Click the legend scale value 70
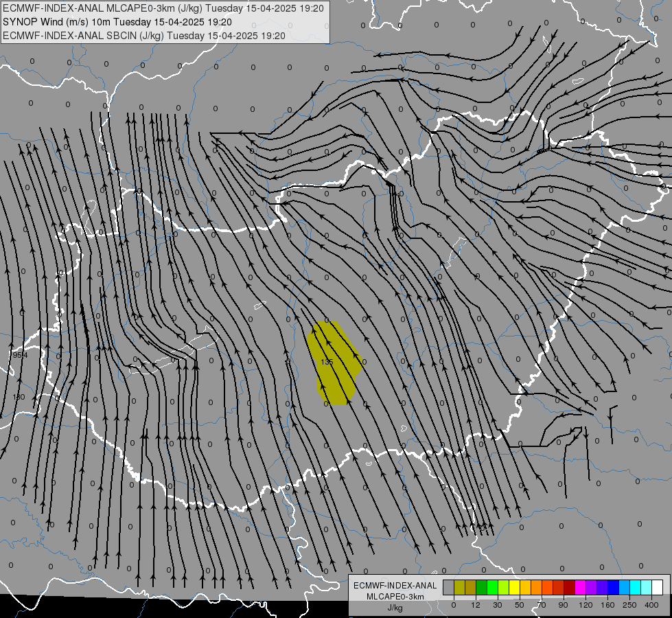Image resolution: width=672 pixels, height=618 pixels. click(542, 605)
